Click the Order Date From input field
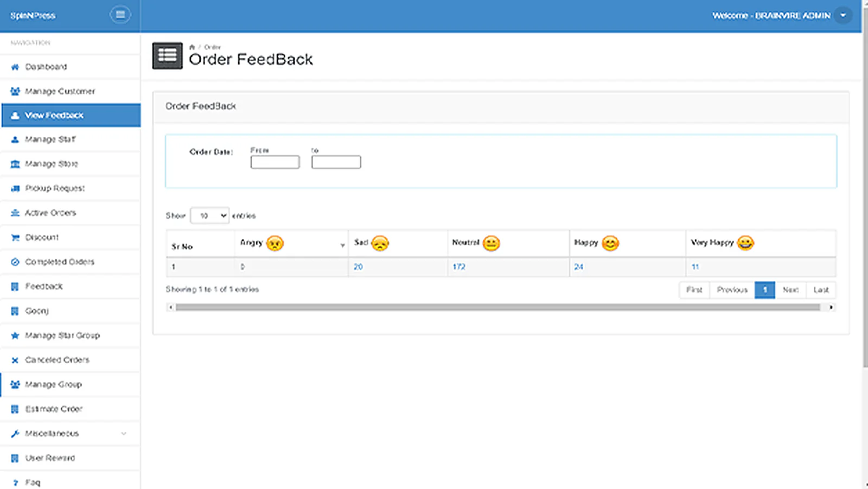 pos(275,162)
